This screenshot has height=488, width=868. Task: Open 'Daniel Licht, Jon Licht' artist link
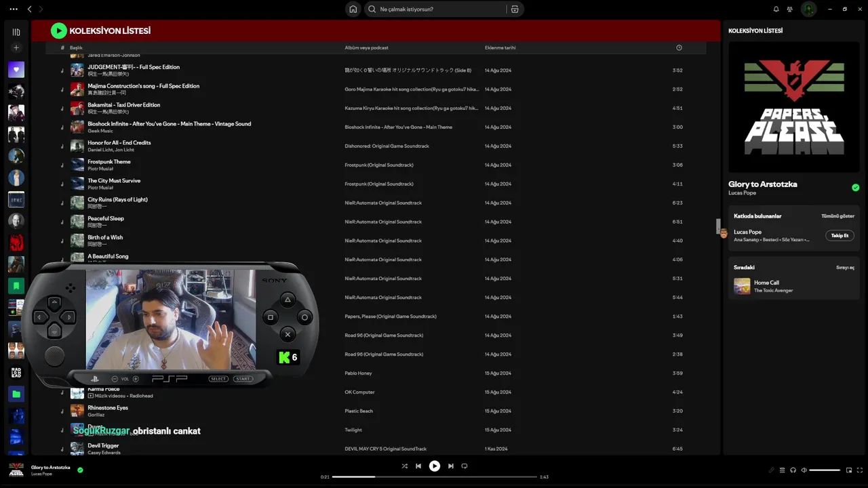(110, 150)
